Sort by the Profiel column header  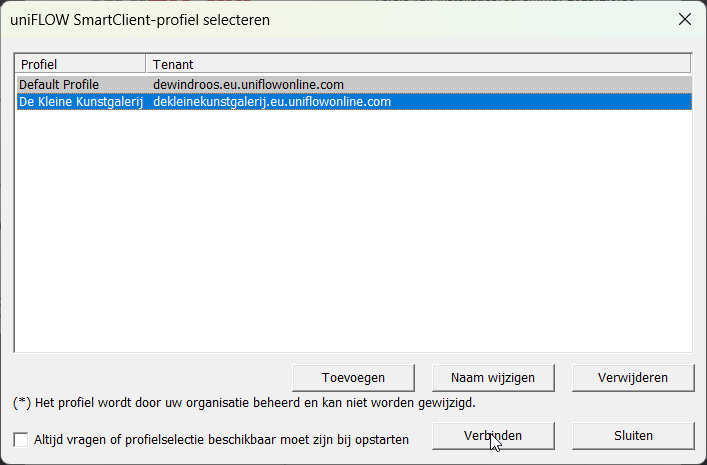tap(80, 64)
